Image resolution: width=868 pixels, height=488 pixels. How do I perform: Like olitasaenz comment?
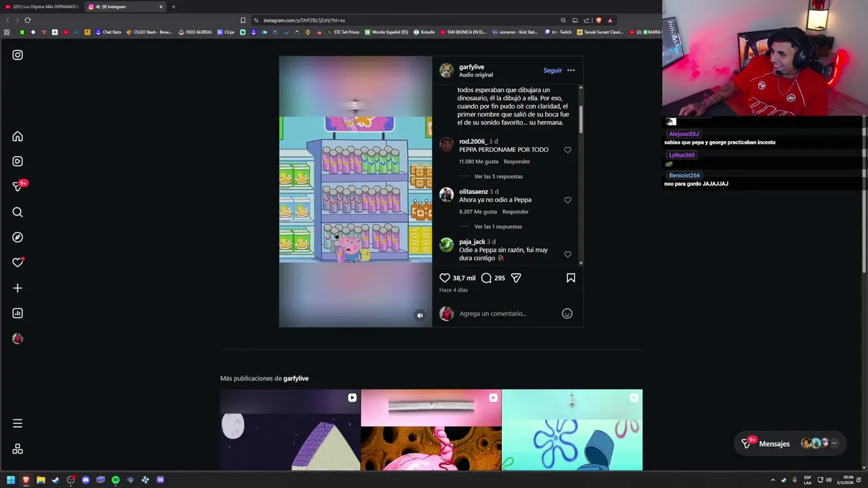click(x=568, y=200)
